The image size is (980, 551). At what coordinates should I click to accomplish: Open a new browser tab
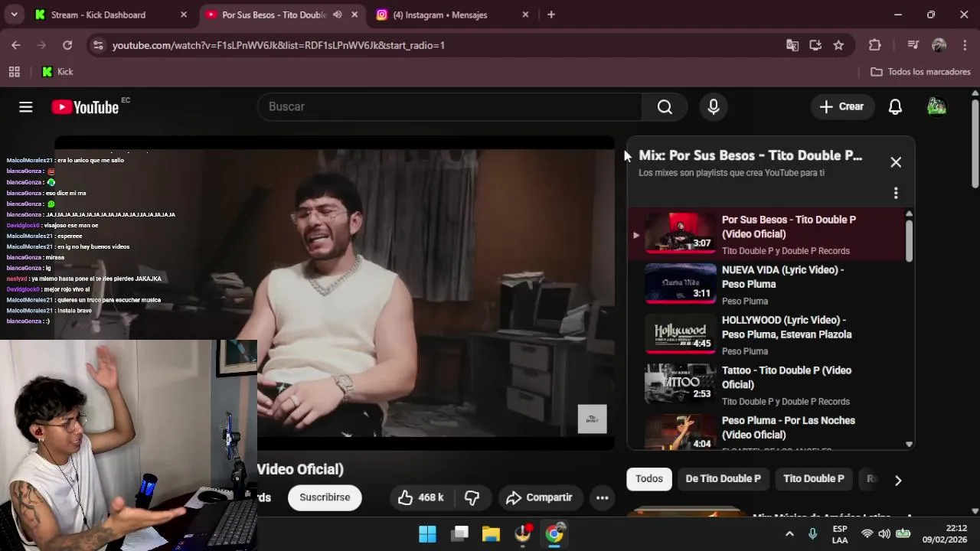551,15
